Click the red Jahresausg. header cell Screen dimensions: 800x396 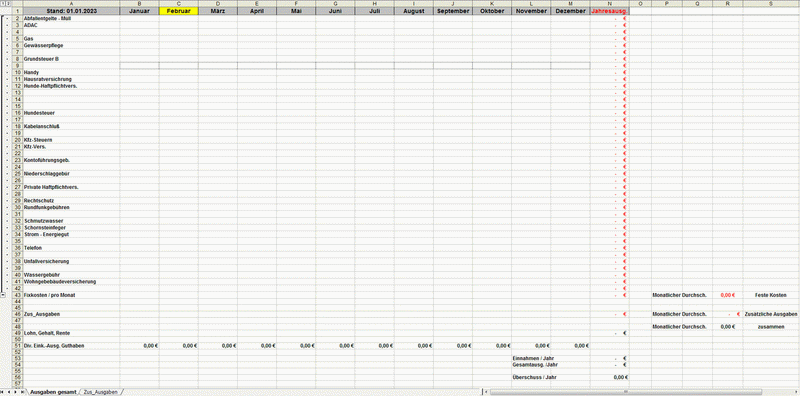610,11
